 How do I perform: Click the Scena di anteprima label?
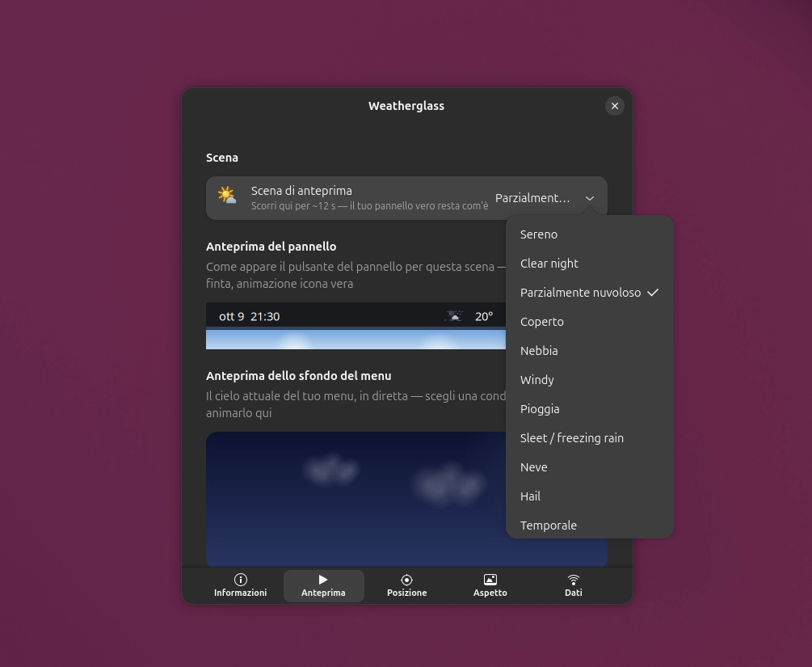tap(301, 191)
